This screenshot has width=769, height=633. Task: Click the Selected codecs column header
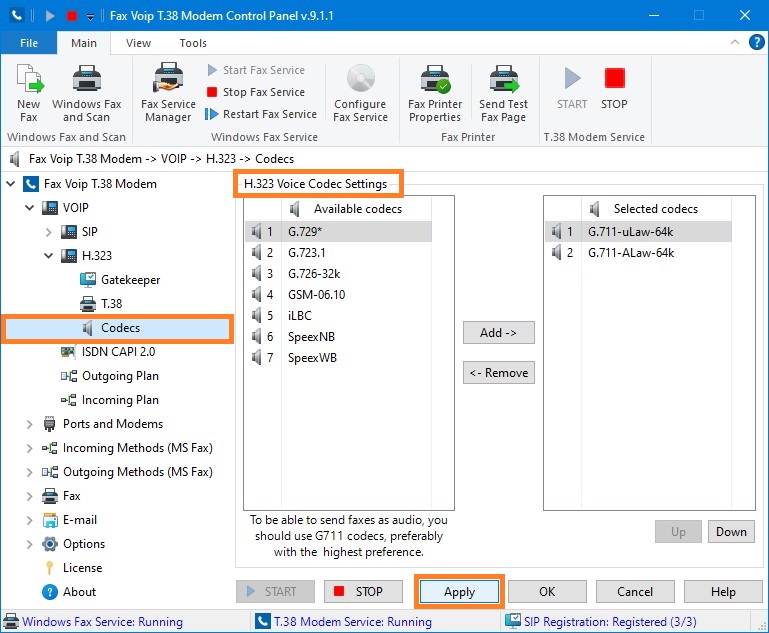656,209
